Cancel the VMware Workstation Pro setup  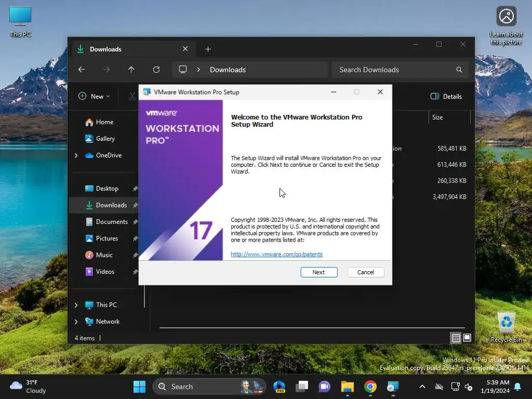[x=365, y=272]
